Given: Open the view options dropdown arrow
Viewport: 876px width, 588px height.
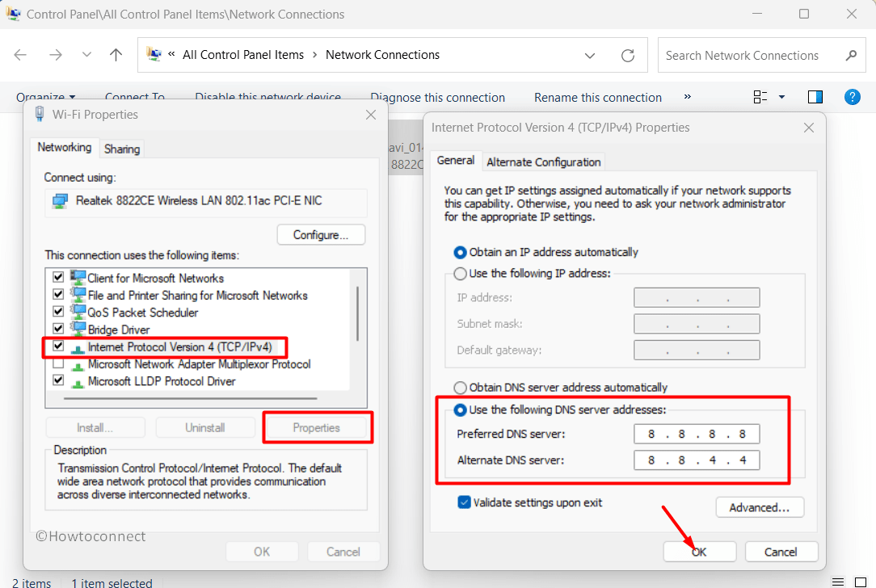Looking at the screenshot, I should tap(781, 97).
